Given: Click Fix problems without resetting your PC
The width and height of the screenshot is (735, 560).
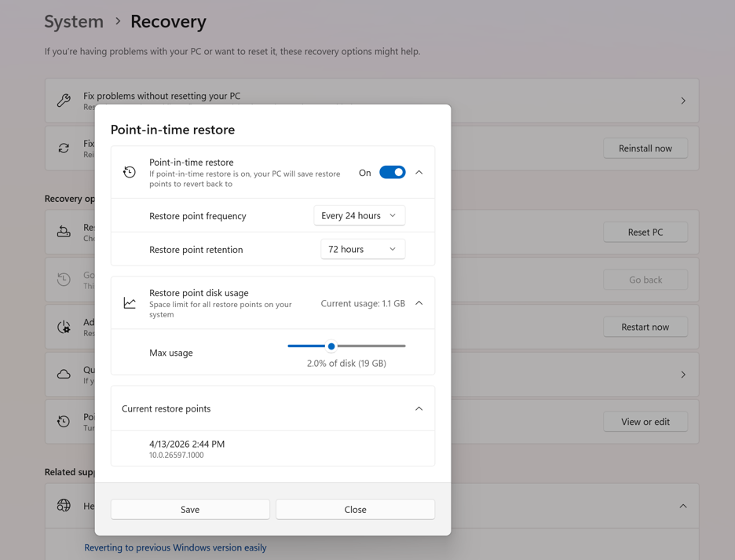Looking at the screenshot, I should point(162,96).
